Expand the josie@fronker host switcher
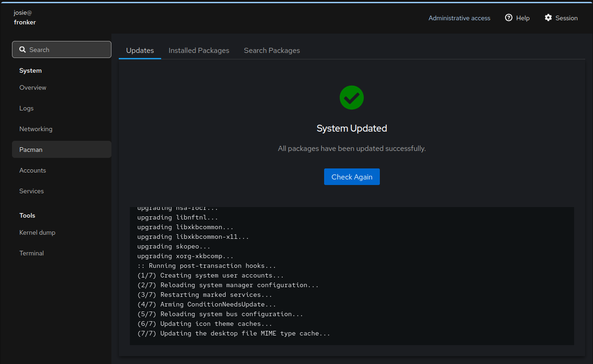 (25, 17)
